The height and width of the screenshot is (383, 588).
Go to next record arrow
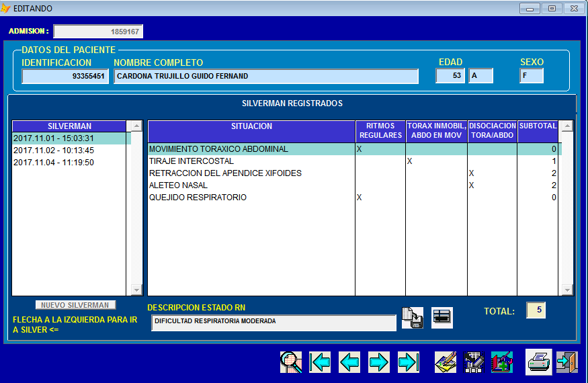[x=379, y=362]
